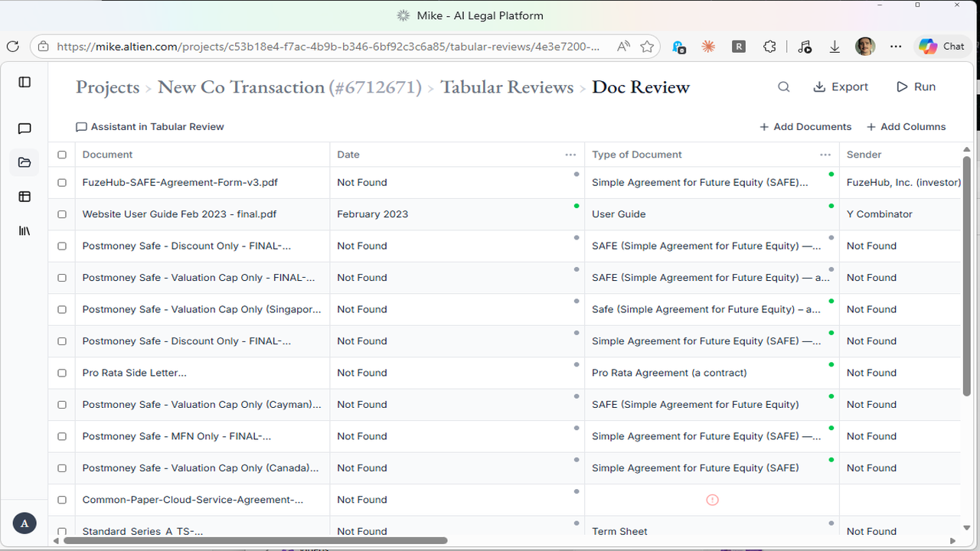The height and width of the screenshot is (551, 980).
Task: Click Add Documents
Action: pyautogui.click(x=805, y=127)
